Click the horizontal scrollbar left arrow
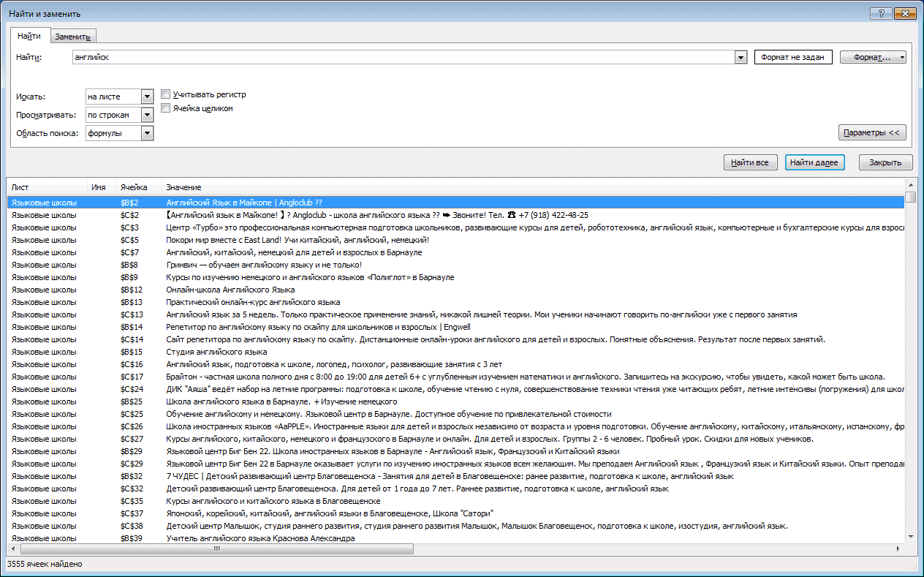Screen dimensions: 924x577 coord(12,548)
